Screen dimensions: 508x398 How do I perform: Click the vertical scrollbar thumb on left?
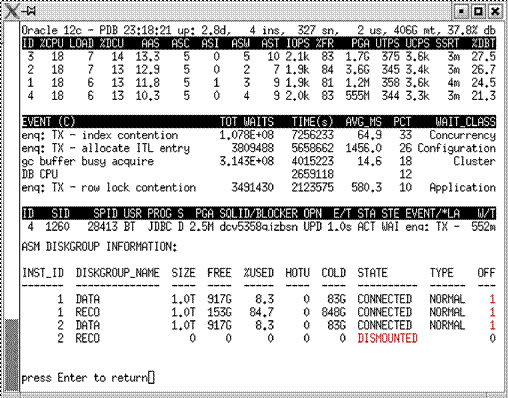tap(12, 355)
